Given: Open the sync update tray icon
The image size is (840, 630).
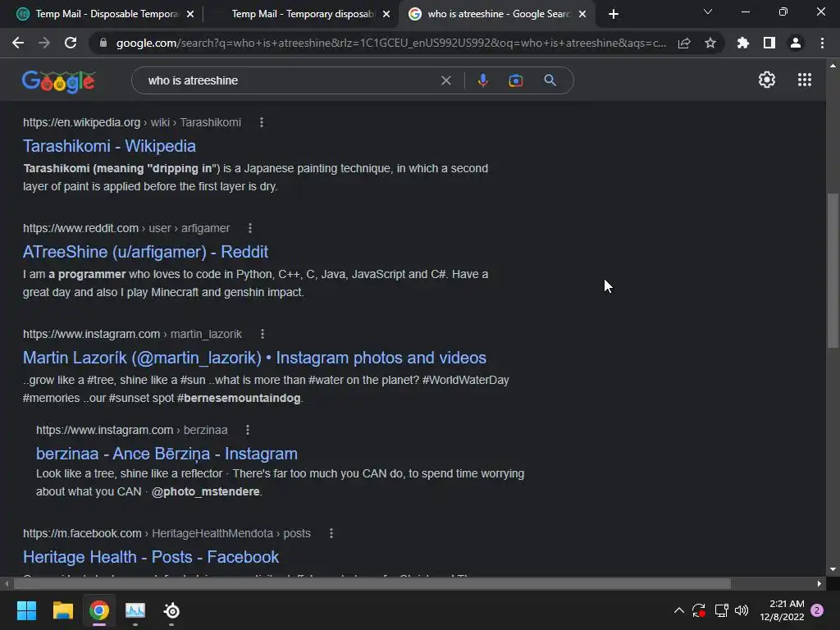Looking at the screenshot, I should click(x=699, y=610).
